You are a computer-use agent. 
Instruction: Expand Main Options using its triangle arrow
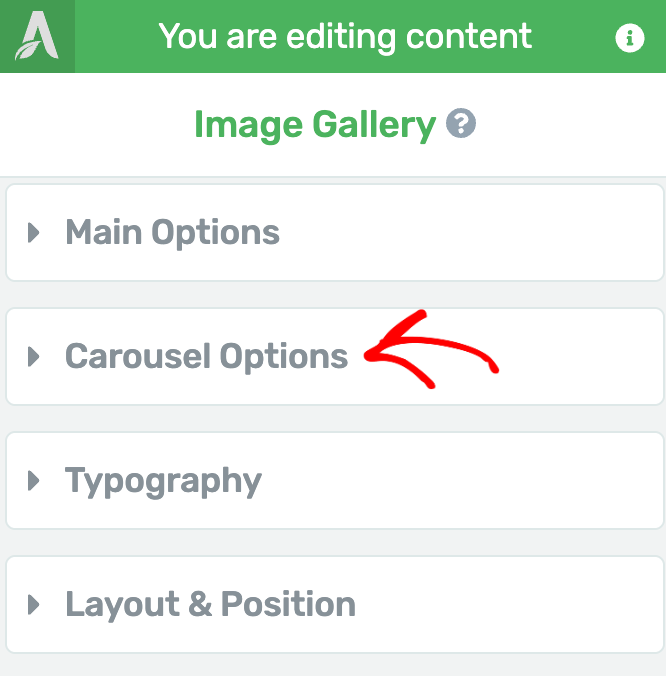[34, 233]
